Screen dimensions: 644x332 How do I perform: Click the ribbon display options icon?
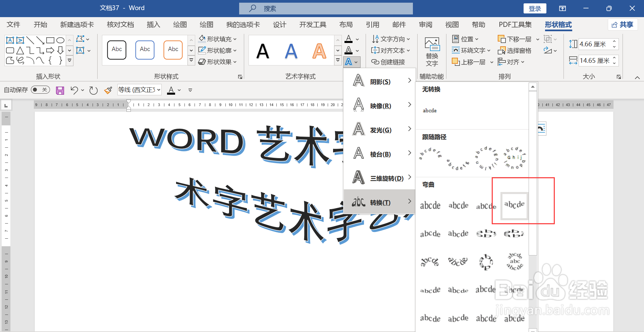562,8
